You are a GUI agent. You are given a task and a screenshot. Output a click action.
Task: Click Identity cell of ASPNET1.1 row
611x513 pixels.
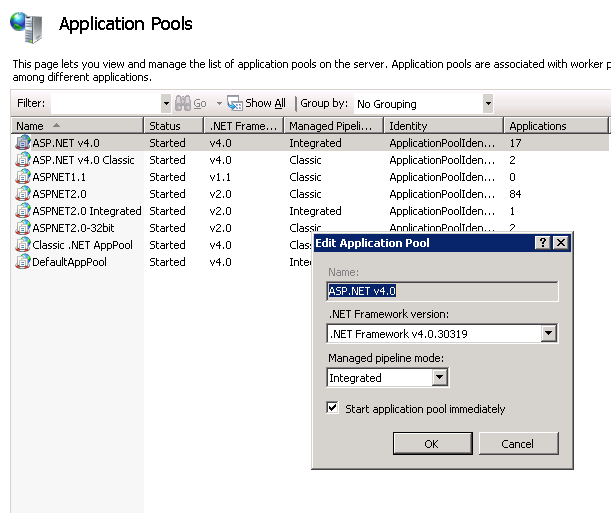click(x=442, y=177)
